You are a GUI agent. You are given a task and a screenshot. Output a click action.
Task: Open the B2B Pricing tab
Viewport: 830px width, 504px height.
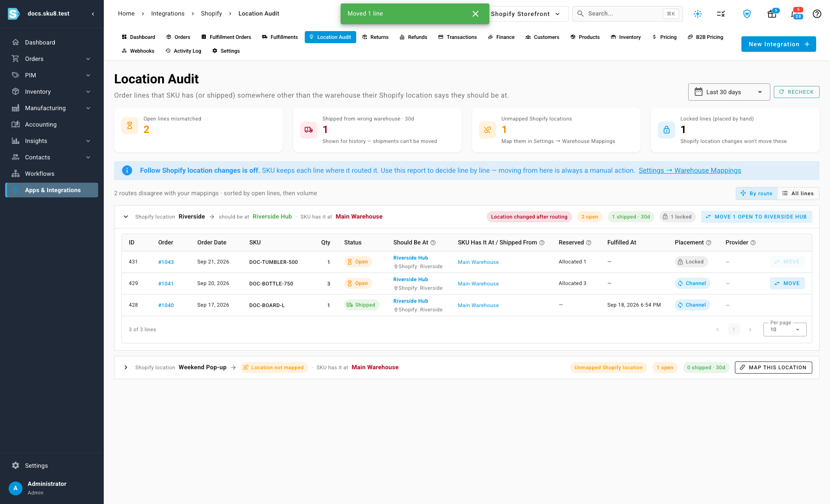click(x=705, y=37)
